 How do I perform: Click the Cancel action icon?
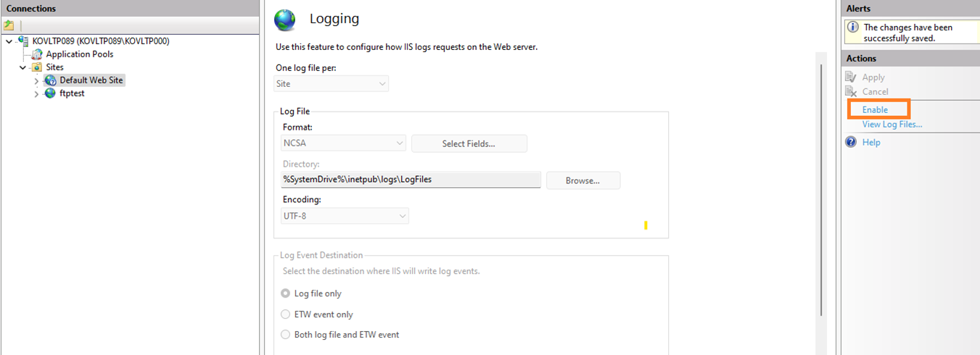852,91
